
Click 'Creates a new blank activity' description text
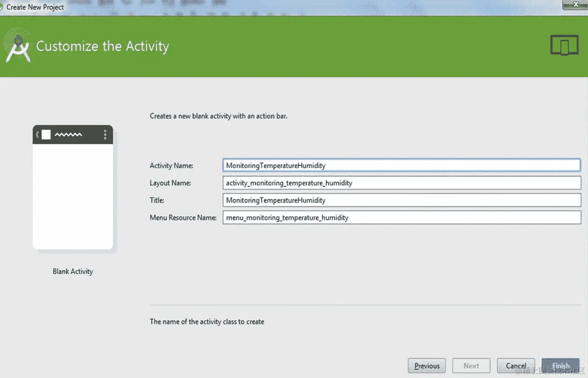218,116
